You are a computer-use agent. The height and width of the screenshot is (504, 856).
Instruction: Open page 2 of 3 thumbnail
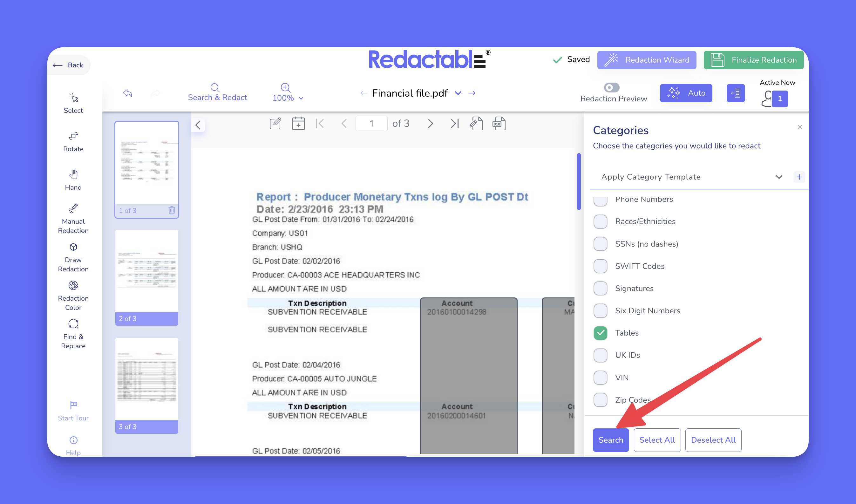[146, 277]
